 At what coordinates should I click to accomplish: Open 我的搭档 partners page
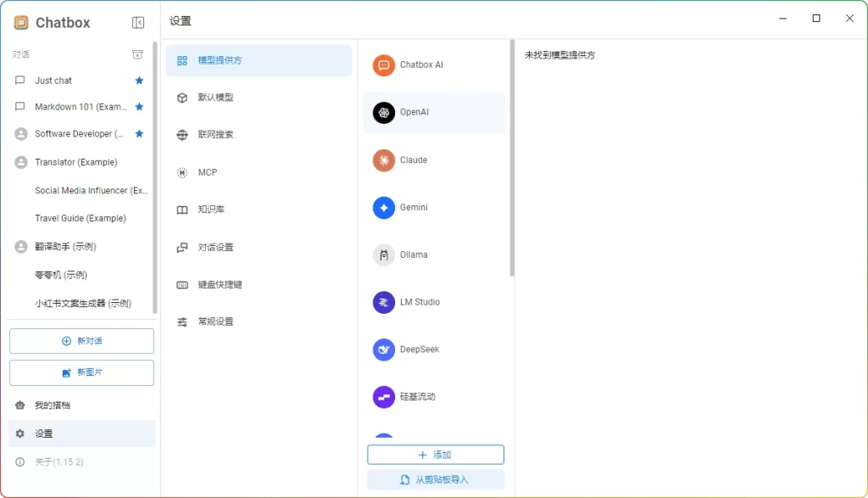tap(81, 406)
